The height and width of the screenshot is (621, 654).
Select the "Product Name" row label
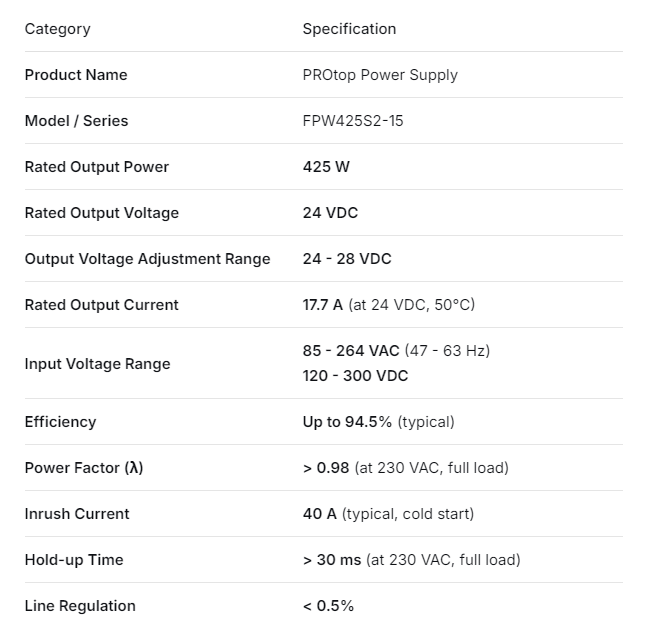coord(76,75)
